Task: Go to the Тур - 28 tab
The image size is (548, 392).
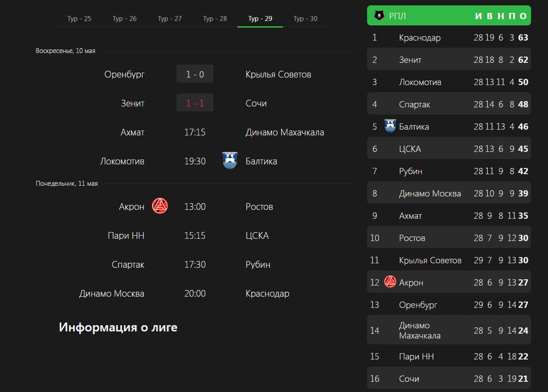Action: pos(215,19)
